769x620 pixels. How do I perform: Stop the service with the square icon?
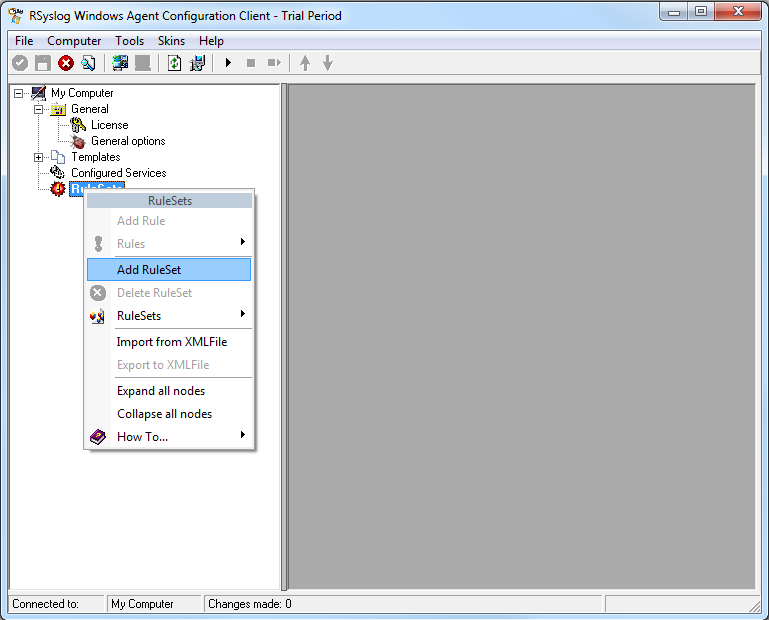[251, 63]
